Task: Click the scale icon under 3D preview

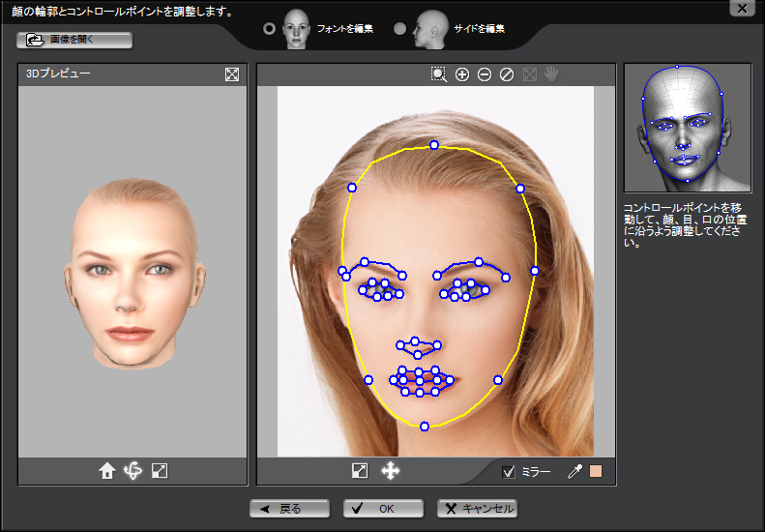Action: coord(160,471)
